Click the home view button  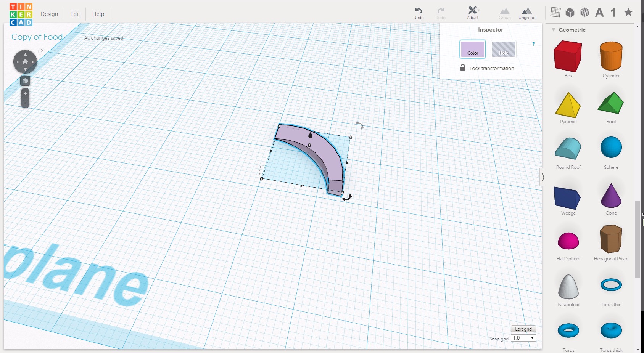[x=25, y=62]
